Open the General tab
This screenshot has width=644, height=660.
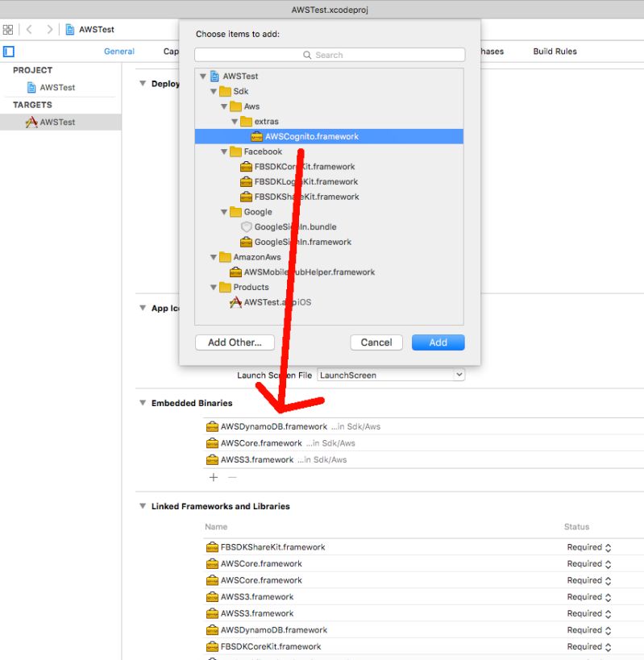[119, 52]
